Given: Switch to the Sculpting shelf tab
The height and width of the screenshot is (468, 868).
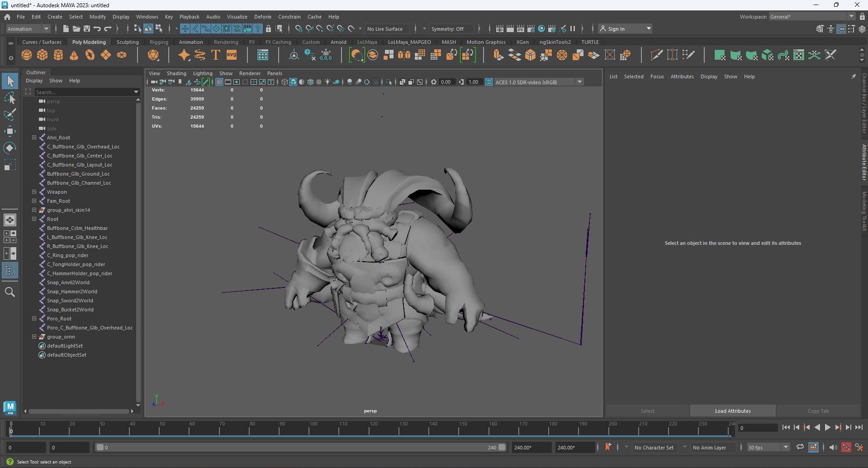Looking at the screenshot, I should [128, 42].
